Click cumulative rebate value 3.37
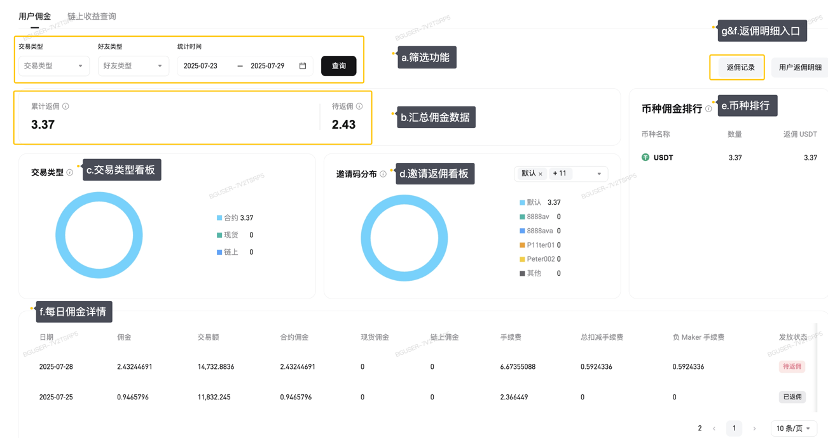Image resolution: width=828 pixels, height=438 pixels. [43, 125]
